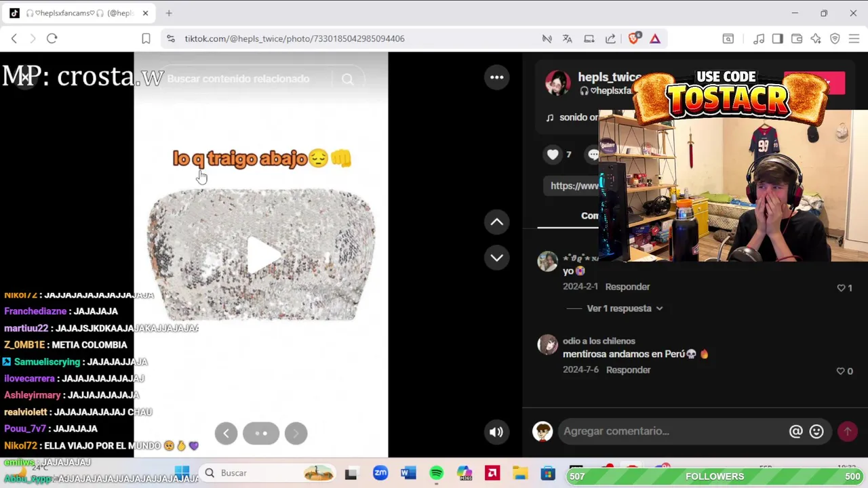Screen dimensions: 868x488
Task: Open the emoji picker icon
Action: point(816,431)
